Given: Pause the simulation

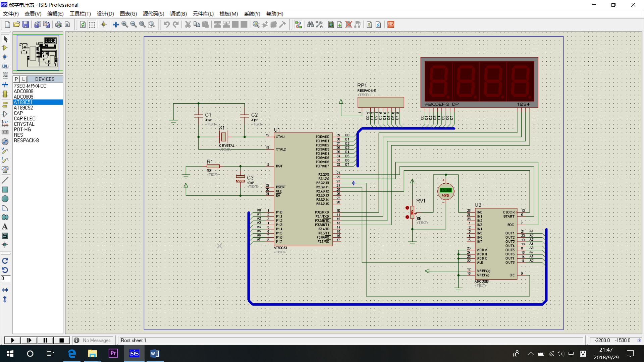Looking at the screenshot, I should pyautogui.click(x=45, y=340).
